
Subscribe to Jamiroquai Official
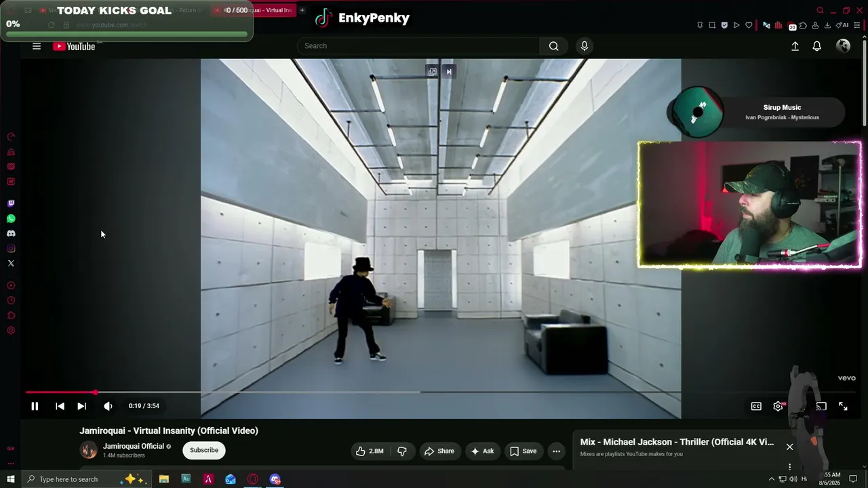click(204, 450)
